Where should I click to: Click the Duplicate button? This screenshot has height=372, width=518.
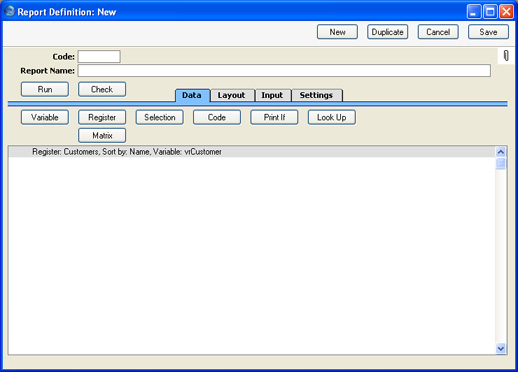tap(388, 32)
